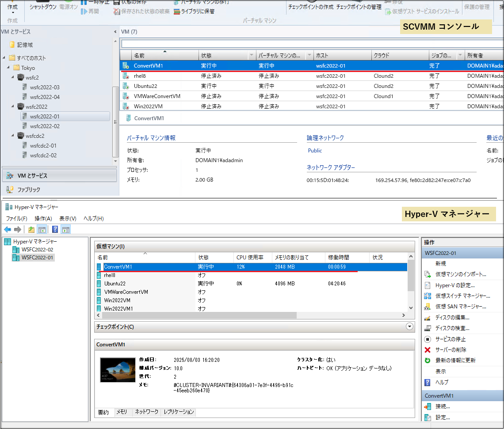
Task: Collapse the wsfc2 cluster node
Action: (13, 77)
